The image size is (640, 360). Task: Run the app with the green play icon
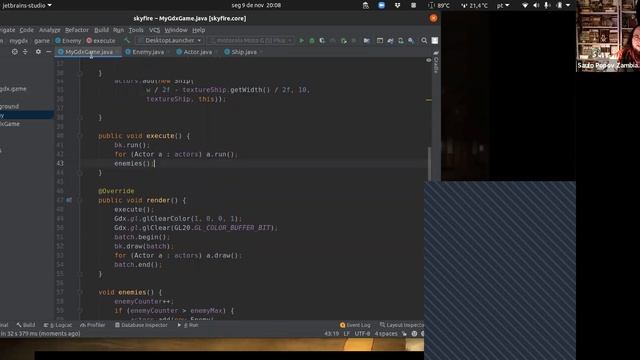301,41
